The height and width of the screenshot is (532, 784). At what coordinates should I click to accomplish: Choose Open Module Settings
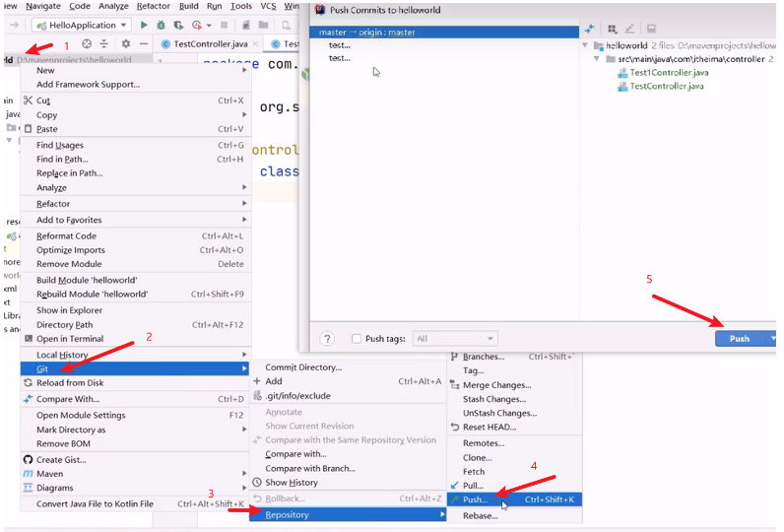pyautogui.click(x=135, y=415)
